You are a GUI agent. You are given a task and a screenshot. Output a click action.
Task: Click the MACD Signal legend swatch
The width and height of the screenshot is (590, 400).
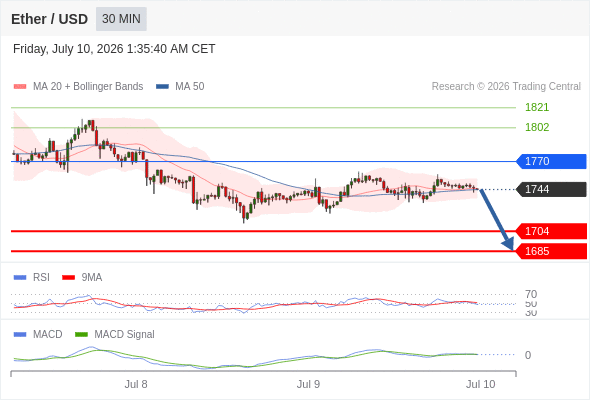[x=81, y=335]
